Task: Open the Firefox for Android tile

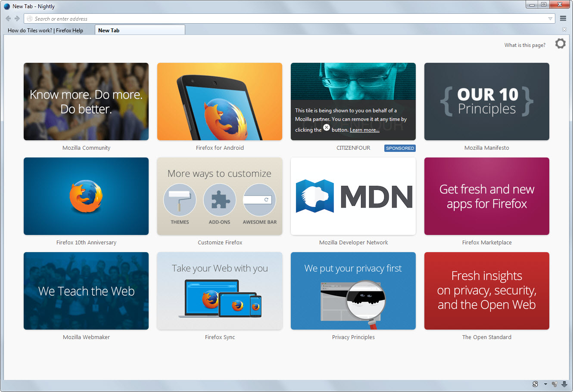Action: click(x=220, y=102)
